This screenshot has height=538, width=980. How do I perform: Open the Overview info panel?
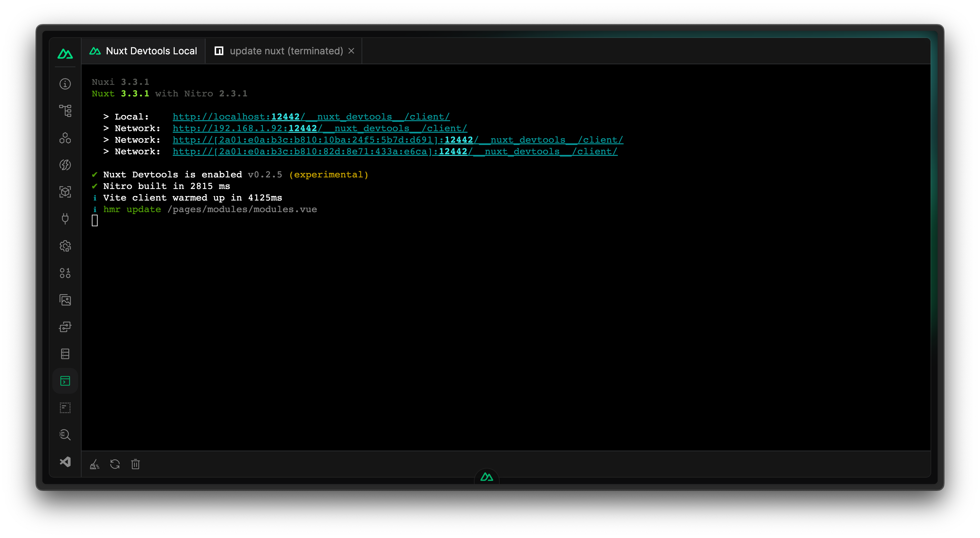65,84
